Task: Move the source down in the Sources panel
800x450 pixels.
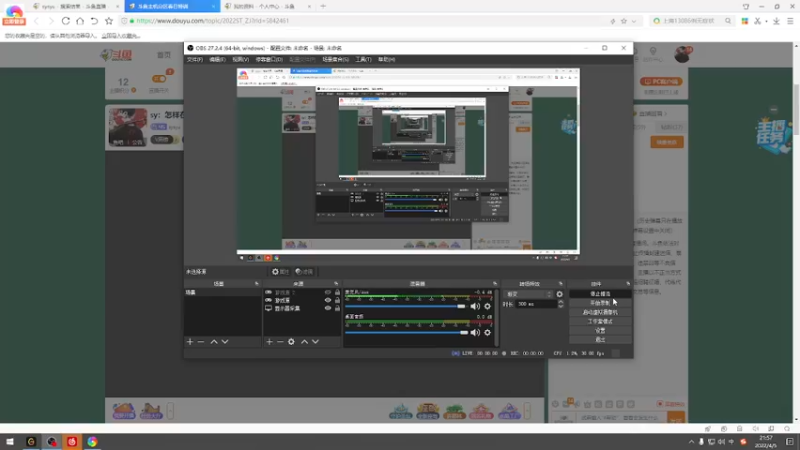Action: pyautogui.click(x=315, y=342)
